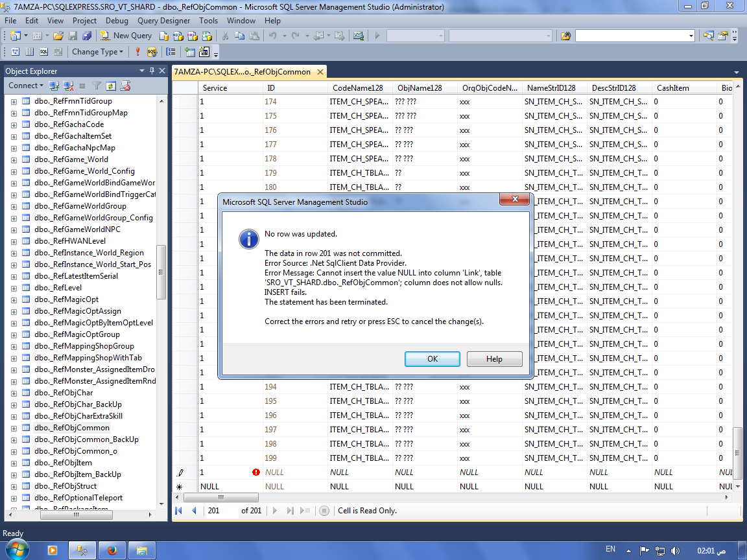This screenshot has width=747, height=560.
Task: Click the Activity Monitor icon
Action: [x=358, y=36]
